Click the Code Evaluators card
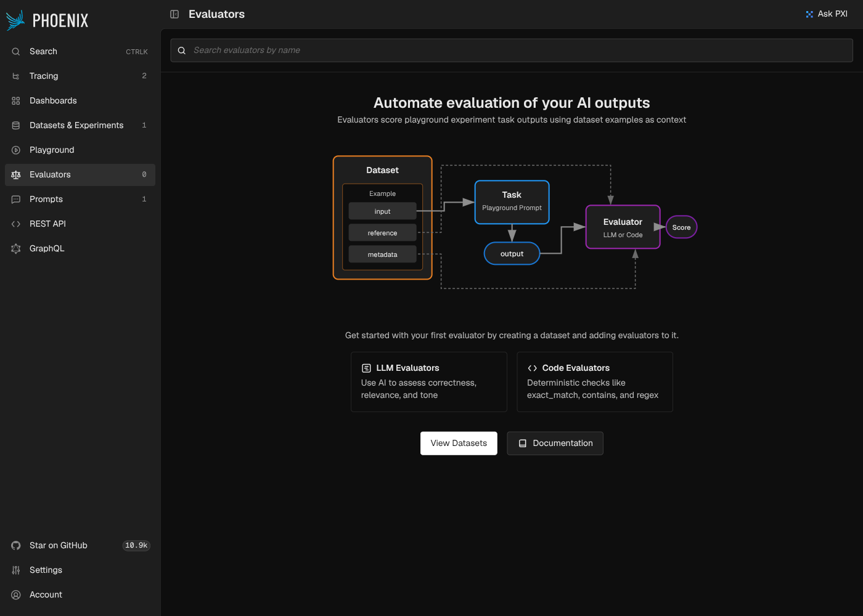 (x=595, y=382)
